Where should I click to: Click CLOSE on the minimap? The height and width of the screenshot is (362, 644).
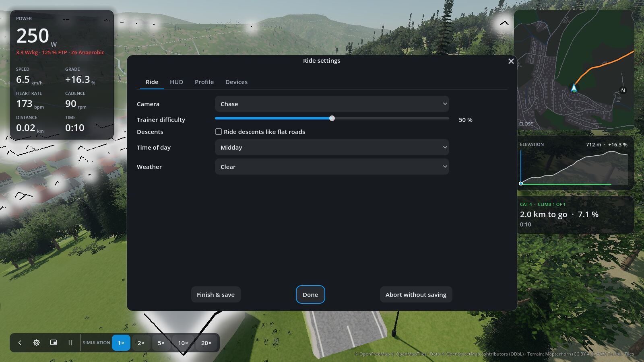click(x=526, y=124)
